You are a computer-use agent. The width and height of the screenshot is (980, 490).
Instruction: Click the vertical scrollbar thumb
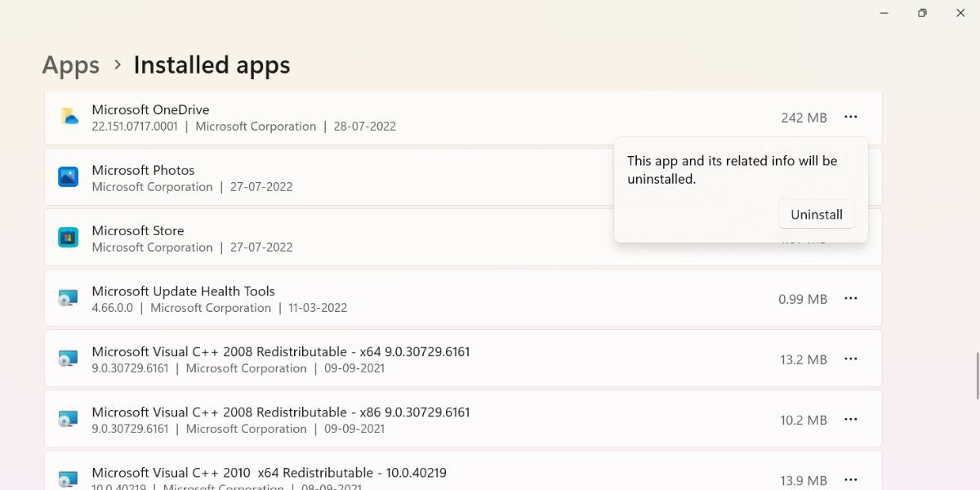(977, 375)
